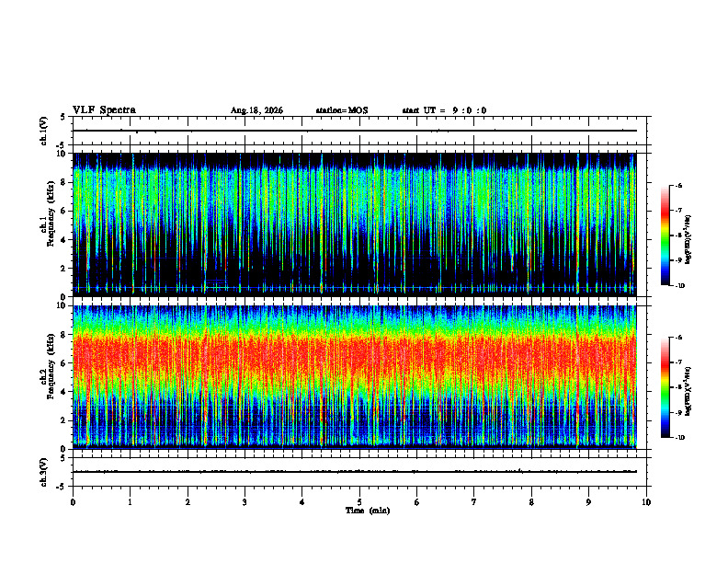
Task: Click the ch.1 spectrogram plot area
Action: 355,224
